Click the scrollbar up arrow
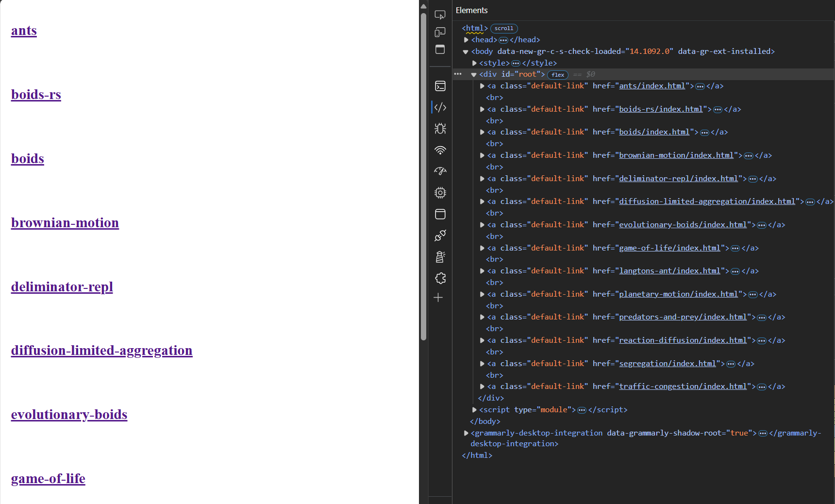The width and height of the screenshot is (835, 504). tap(423, 6)
